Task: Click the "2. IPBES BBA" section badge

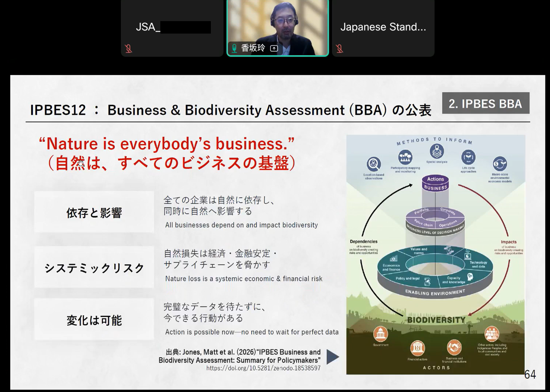Action: coord(485,103)
